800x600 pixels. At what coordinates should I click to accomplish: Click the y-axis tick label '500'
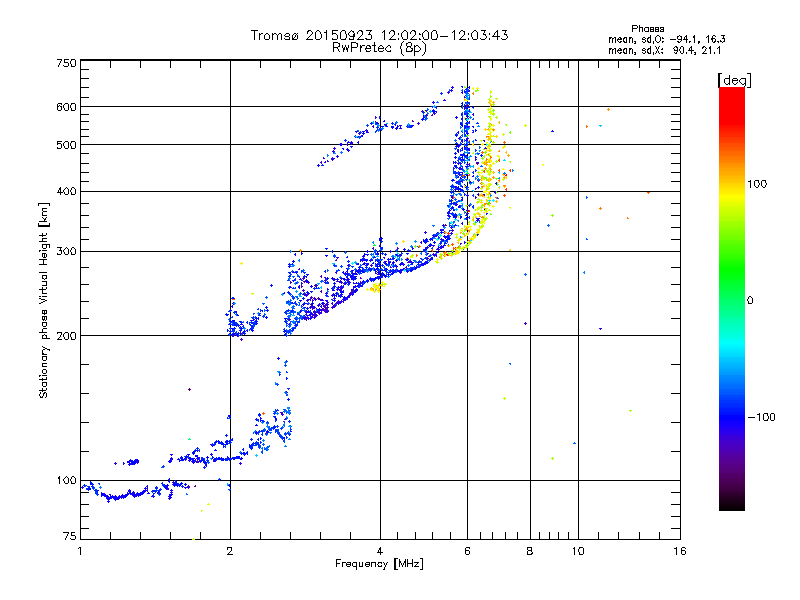67,144
